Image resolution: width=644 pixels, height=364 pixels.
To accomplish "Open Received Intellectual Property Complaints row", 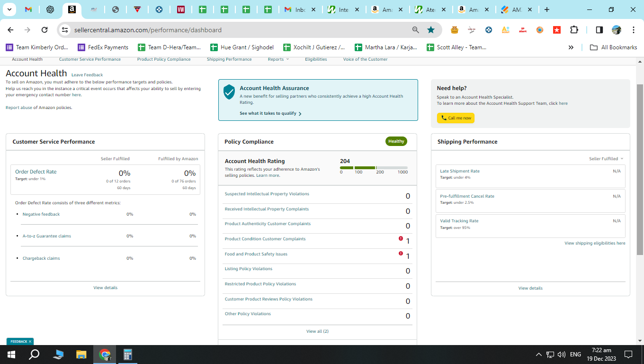I will (317, 211).
